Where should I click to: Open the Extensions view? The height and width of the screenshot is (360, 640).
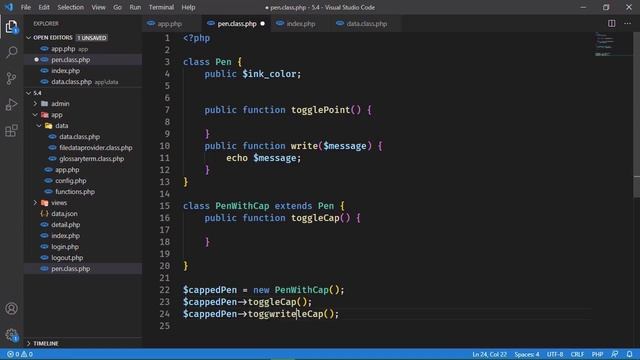[11, 131]
